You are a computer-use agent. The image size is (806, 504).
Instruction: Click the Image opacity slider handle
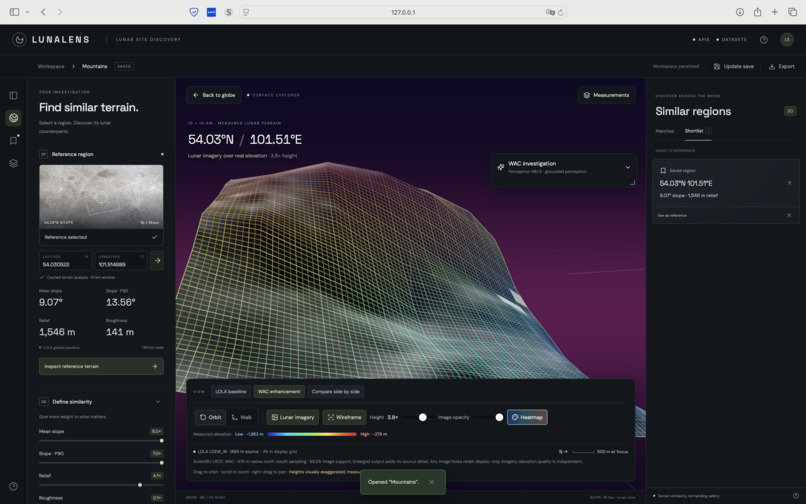[x=499, y=417]
